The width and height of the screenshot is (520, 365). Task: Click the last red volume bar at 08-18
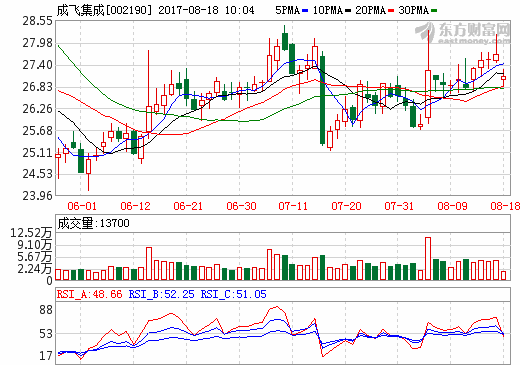point(503,275)
